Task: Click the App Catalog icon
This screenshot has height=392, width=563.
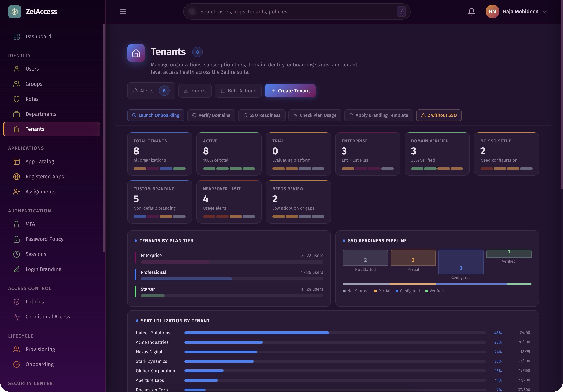Action: [16, 161]
